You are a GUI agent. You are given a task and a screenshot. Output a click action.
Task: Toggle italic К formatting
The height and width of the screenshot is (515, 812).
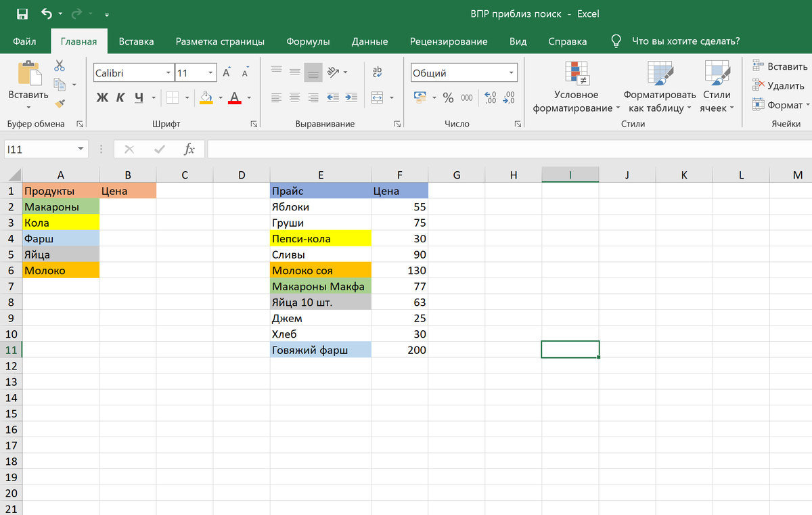click(120, 97)
